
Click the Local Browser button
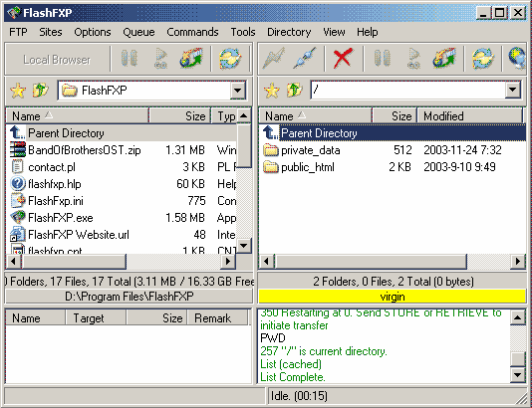pos(57,60)
